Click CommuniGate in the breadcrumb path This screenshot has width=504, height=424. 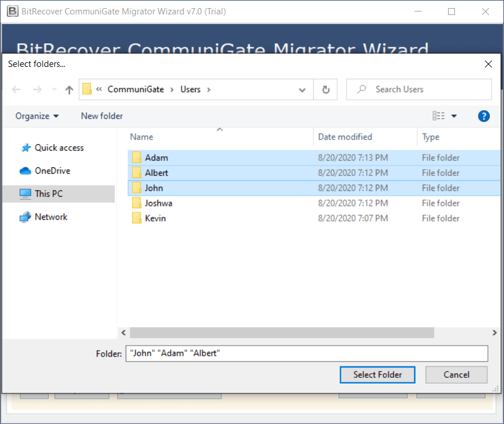(x=136, y=89)
